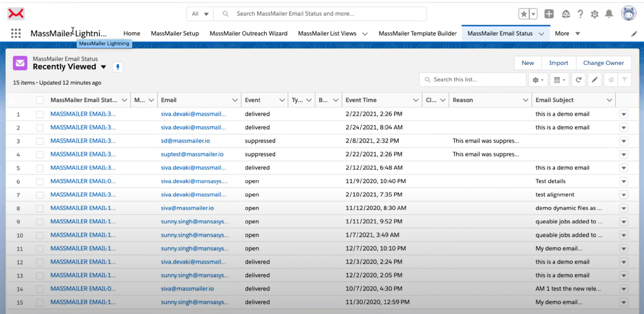Screen dimensions: 644x314
Task: Open row actions menu for Test details row
Action: [624, 181]
